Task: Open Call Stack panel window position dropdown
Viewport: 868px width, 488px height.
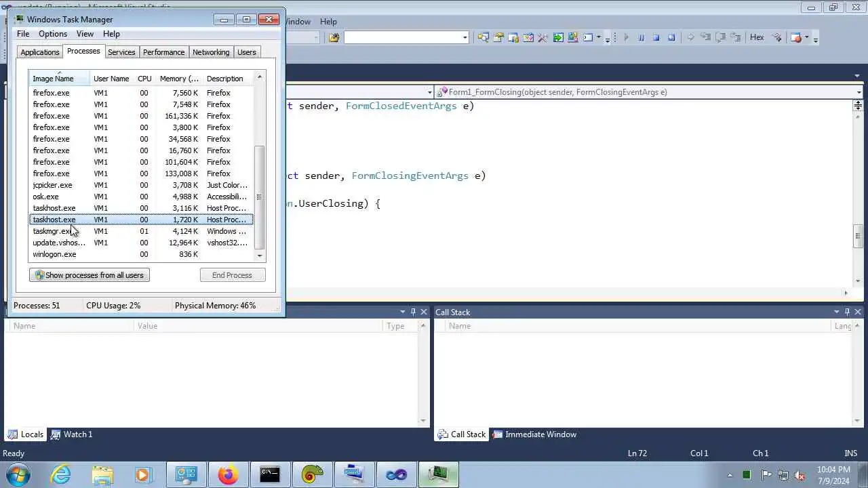Action: 836,312
